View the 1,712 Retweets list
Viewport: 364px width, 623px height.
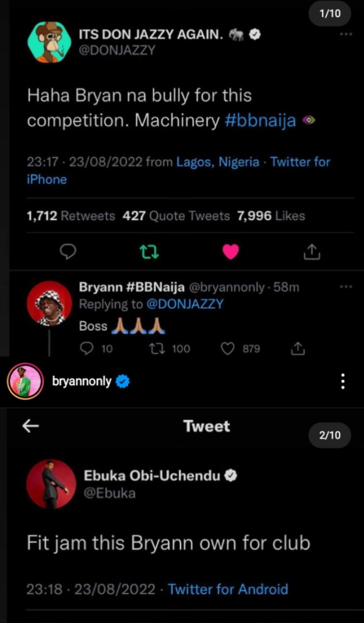[71, 216]
